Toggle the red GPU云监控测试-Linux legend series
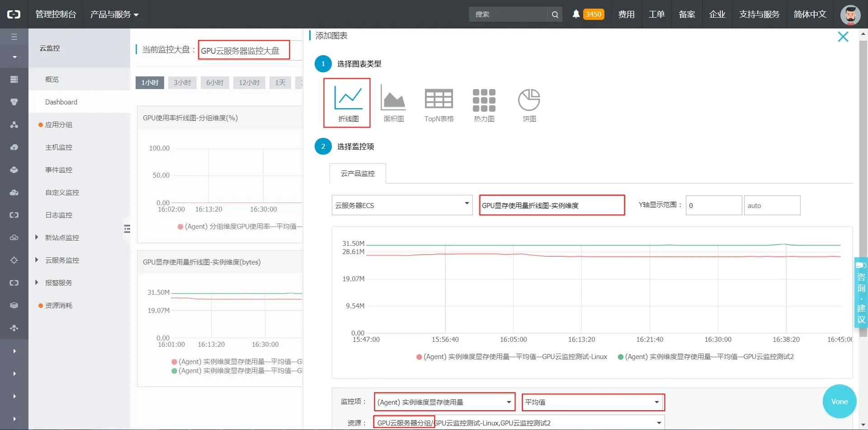This screenshot has height=430, width=868. pyautogui.click(x=512, y=357)
